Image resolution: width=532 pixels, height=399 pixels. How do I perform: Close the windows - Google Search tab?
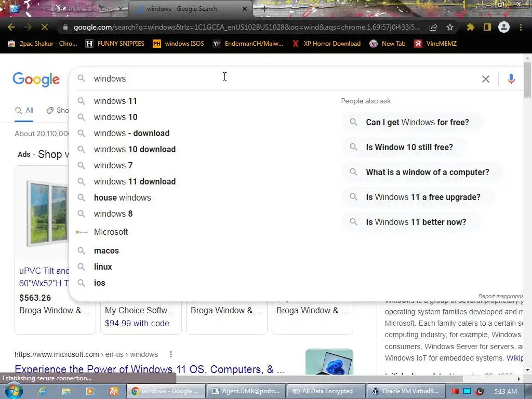245,9
